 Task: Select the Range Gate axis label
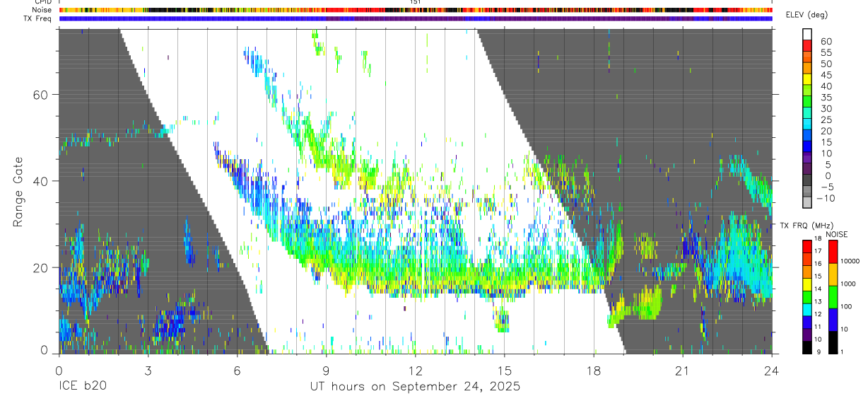19,192
